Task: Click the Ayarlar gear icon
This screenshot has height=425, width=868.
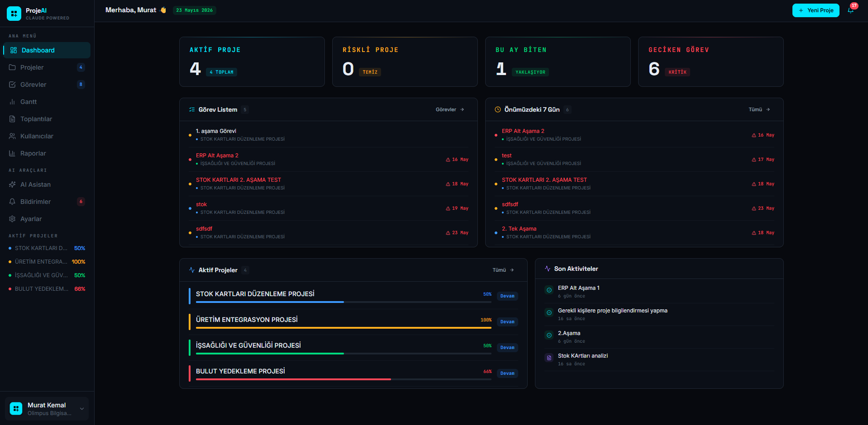Action: tap(12, 219)
